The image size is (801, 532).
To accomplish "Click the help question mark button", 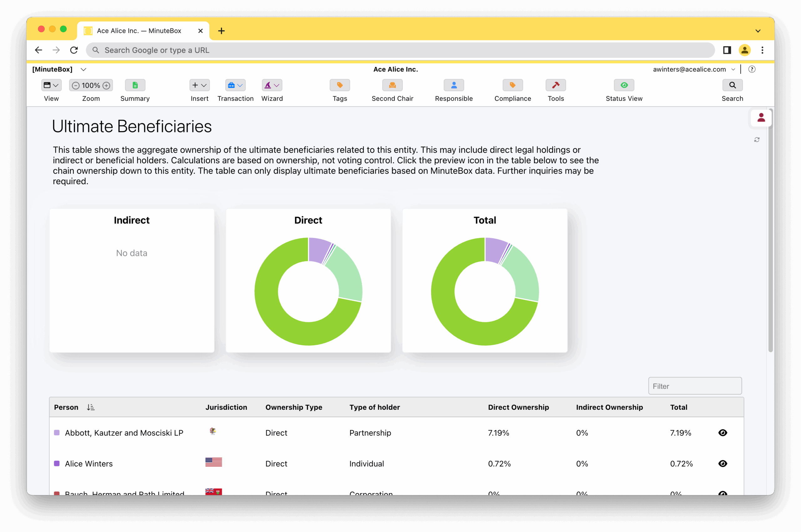I will [752, 69].
